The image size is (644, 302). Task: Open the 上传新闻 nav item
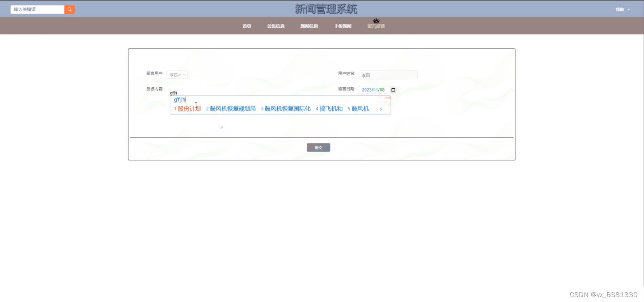tap(343, 26)
